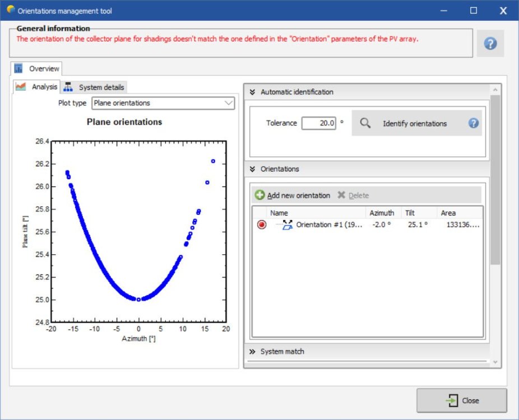Click the Analysis tab graph icon
The image size is (519, 420).
[x=21, y=87]
